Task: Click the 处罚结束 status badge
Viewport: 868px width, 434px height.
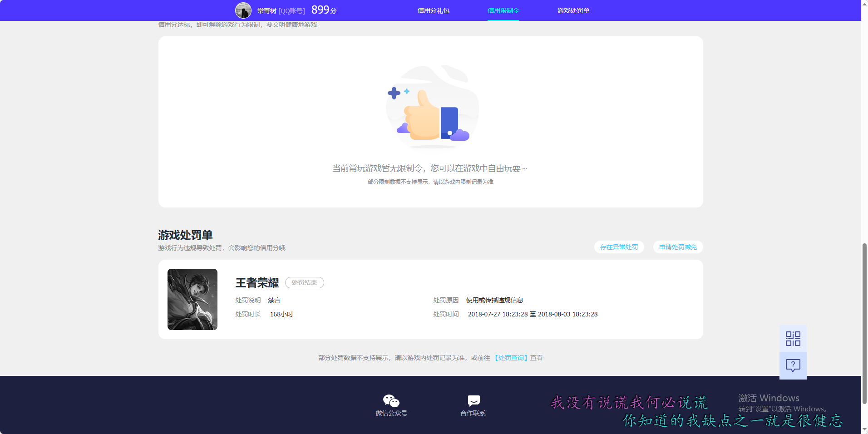Action: tap(304, 282)
